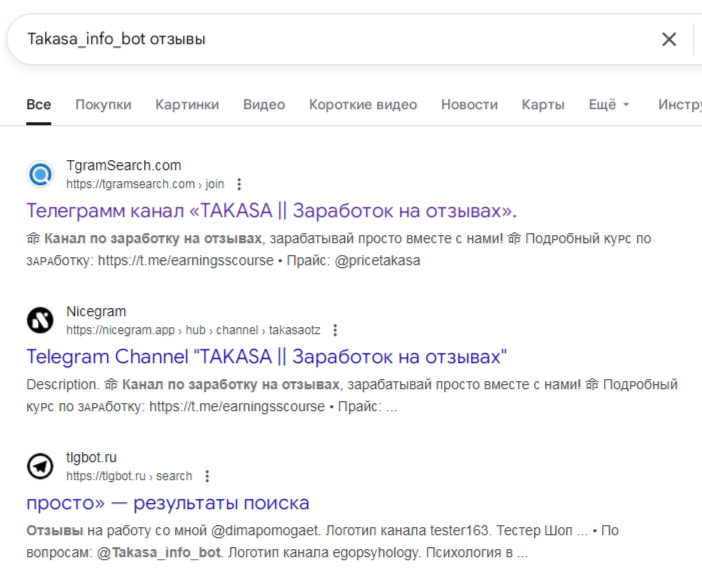Open Telegram Channel TAKASA Nicegram link
The height and width of the screenshot is (573, 702).
pos(267,357)
